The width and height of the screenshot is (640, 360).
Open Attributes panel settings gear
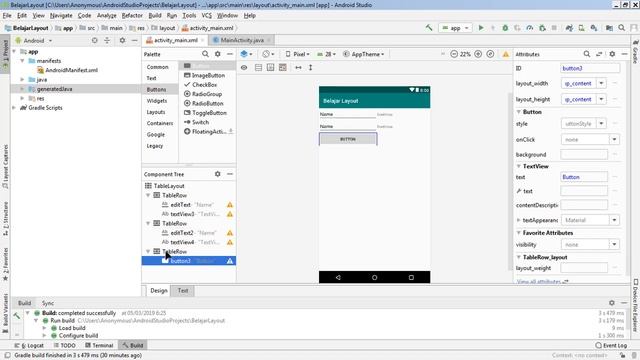click(612, 54)
